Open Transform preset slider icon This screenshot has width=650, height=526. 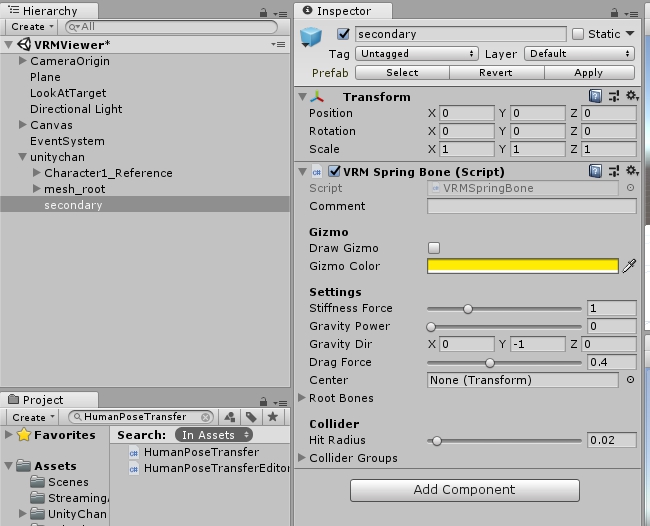point(614,97)
